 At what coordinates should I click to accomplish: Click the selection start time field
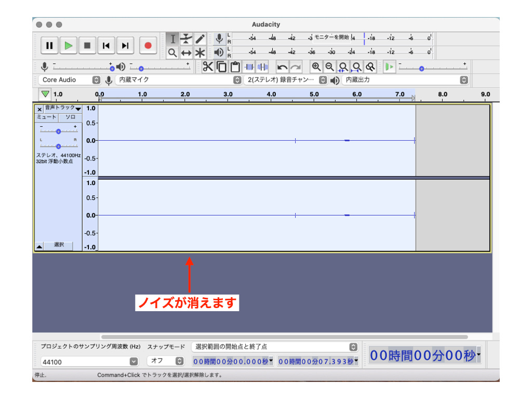click(233, 362)
